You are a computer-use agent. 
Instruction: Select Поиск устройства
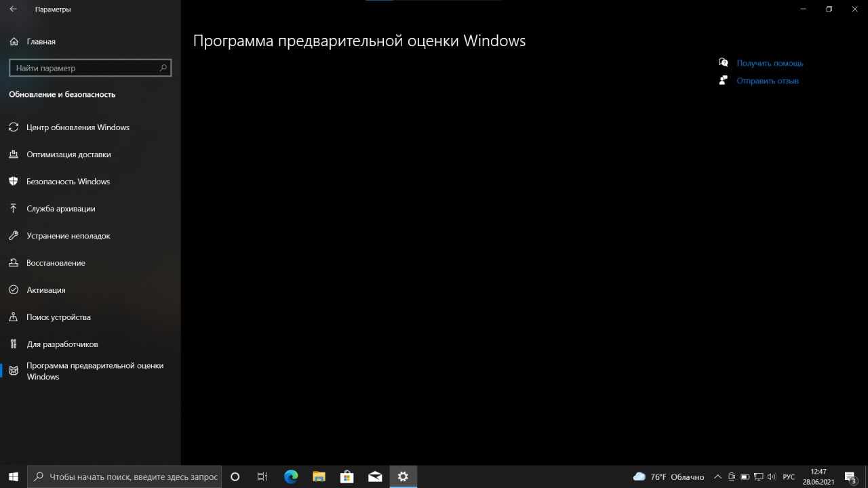(x=90, y=317)
